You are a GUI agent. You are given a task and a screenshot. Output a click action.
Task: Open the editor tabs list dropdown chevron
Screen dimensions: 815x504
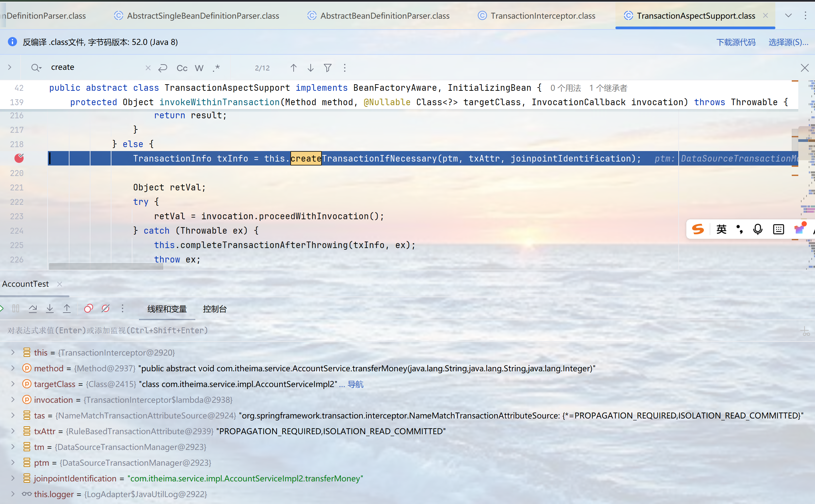coord(788,16)
